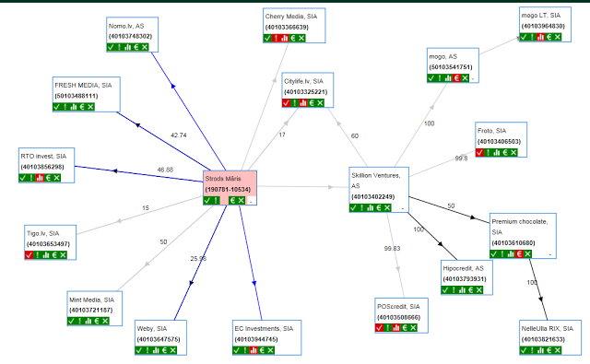Click green X icon on Nomo.lv, AS
This screenshot has width=590, height=364.
coord(145,47)
